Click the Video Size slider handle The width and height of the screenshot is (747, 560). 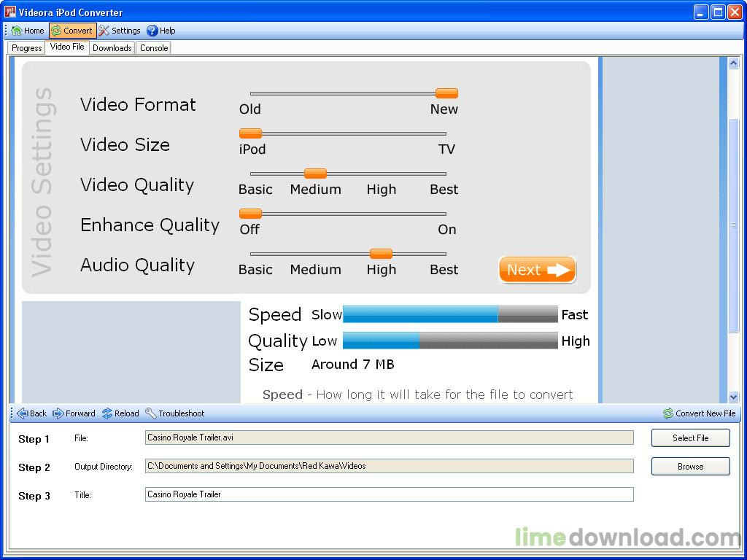pos(251,133)
